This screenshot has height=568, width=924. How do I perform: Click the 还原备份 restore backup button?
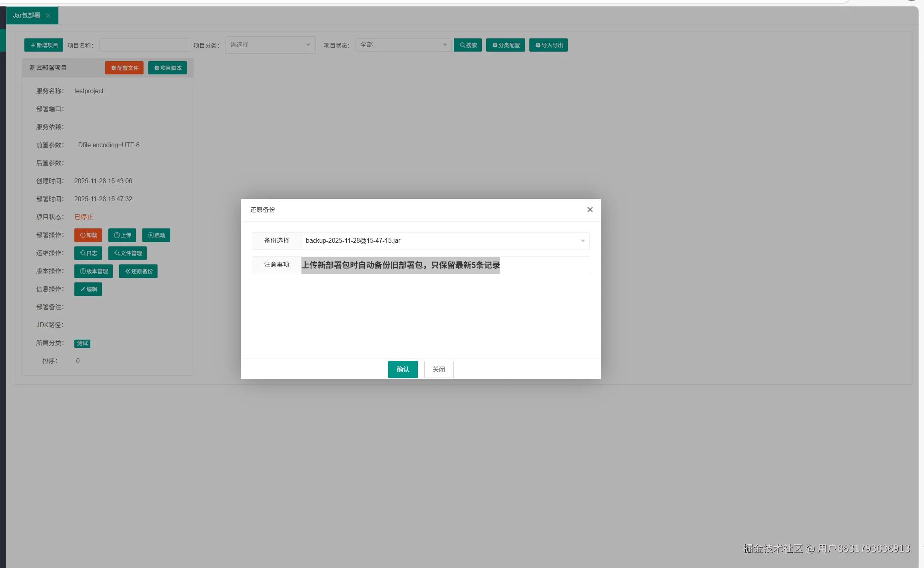(x=138, y=271)
